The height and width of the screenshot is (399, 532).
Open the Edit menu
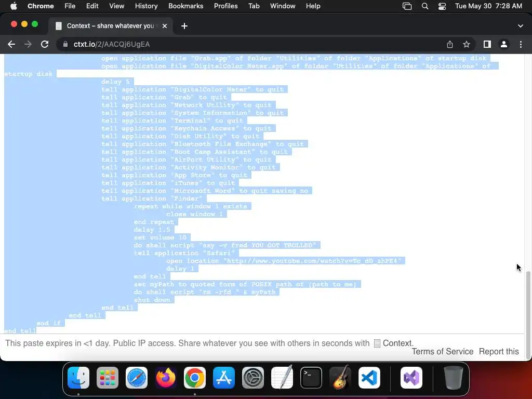(92, 6)
